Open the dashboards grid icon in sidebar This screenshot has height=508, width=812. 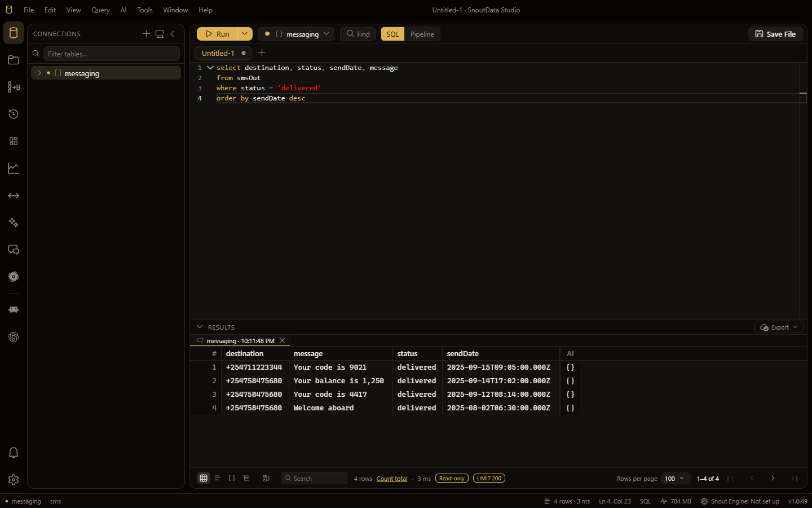[14, 141]
